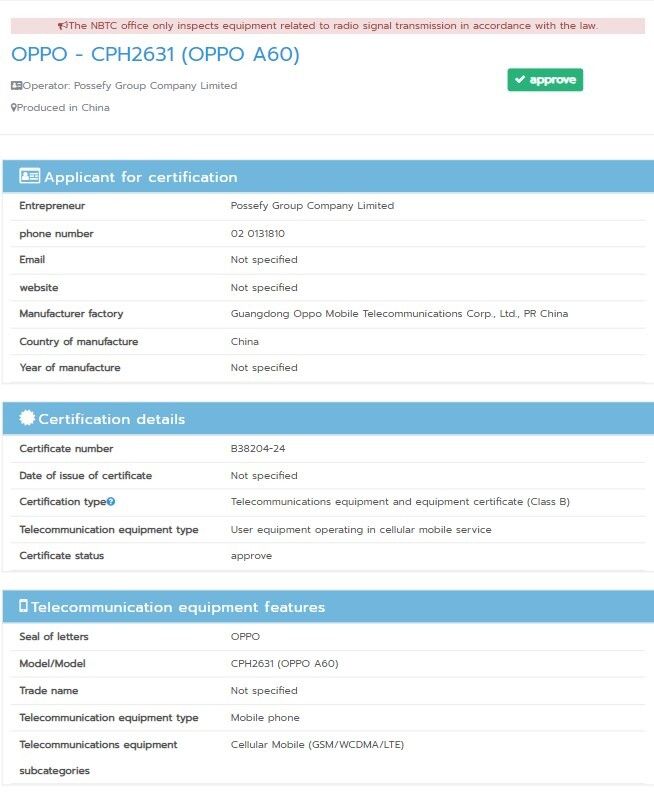Viewport: 654px width, 793px height.
Task: Open the OPPO - CPH2631 (OPPO A60) page title
Action: [x=155, y=54]
